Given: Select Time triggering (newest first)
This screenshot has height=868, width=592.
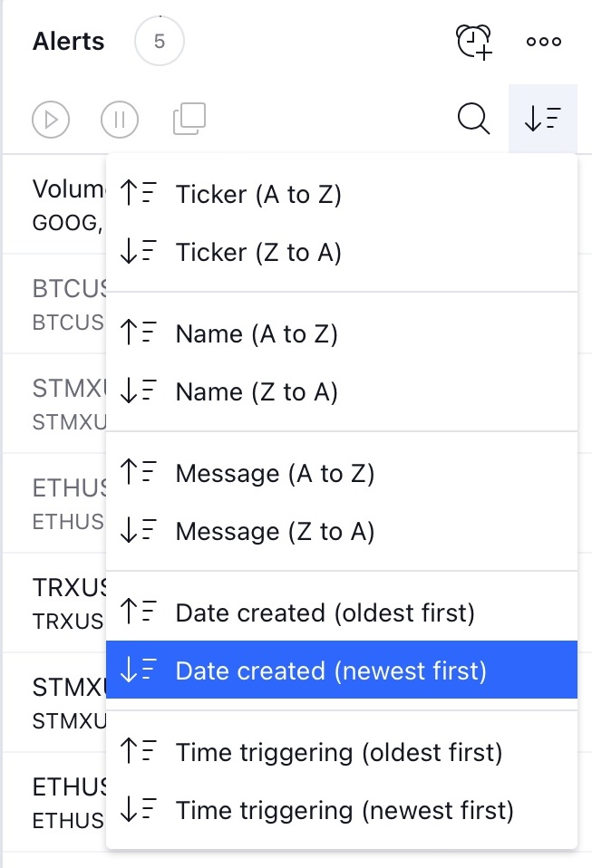Looking at the screenshot, I should point(342,810).
